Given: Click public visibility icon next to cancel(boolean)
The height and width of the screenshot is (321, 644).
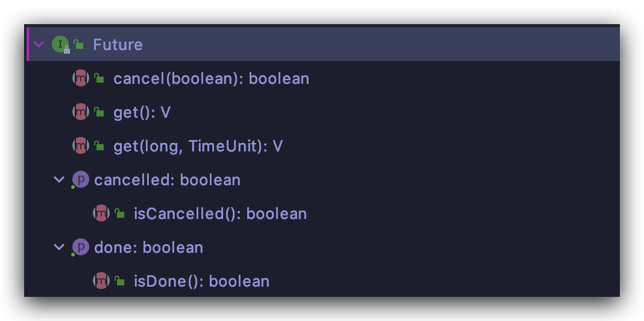Looking at the screenshot, I should pos(99,78).
